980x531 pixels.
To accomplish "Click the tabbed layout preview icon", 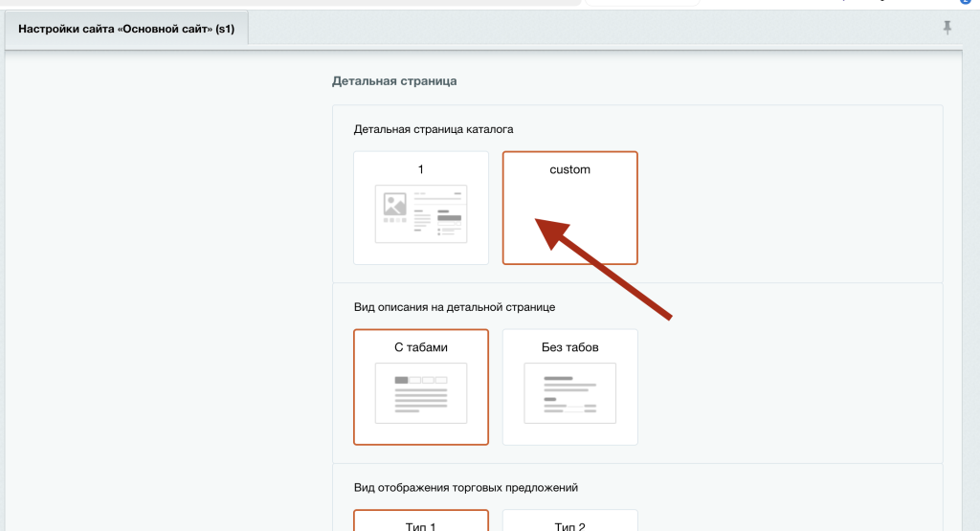I will 421,393.
